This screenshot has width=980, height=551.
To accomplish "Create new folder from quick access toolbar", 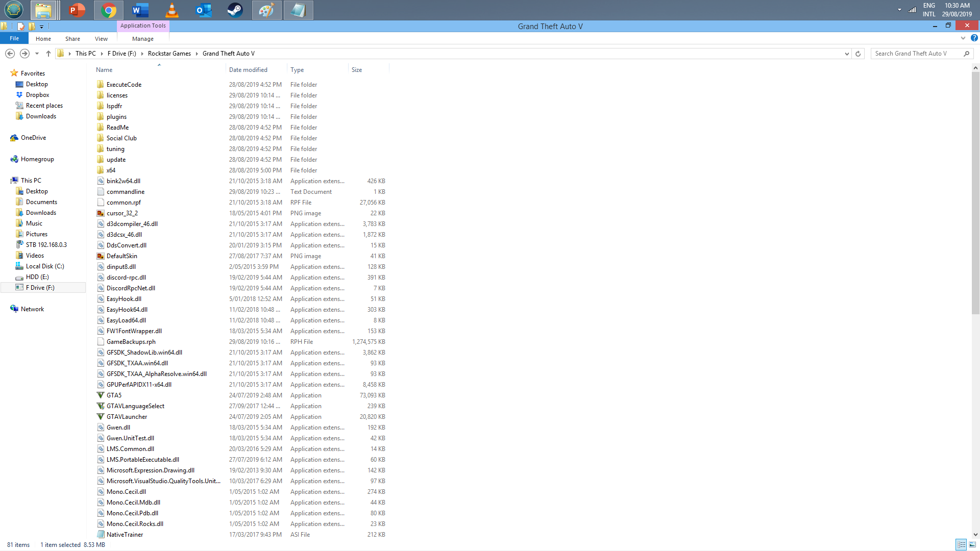I will [x=32, y=26].
